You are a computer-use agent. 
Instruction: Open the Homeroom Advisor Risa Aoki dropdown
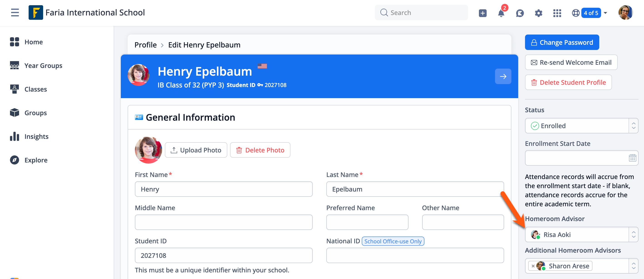click(x=633, y=235)
